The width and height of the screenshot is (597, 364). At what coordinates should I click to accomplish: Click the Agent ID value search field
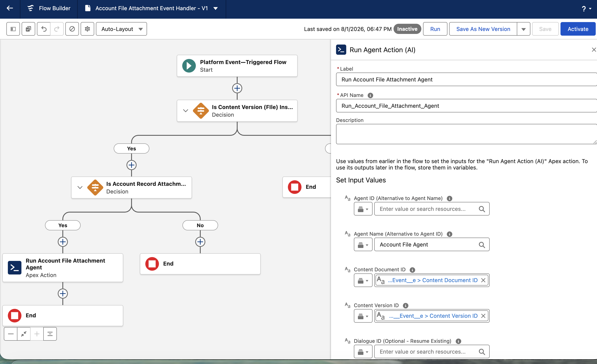pyautogui.click(x=432, y=209)
